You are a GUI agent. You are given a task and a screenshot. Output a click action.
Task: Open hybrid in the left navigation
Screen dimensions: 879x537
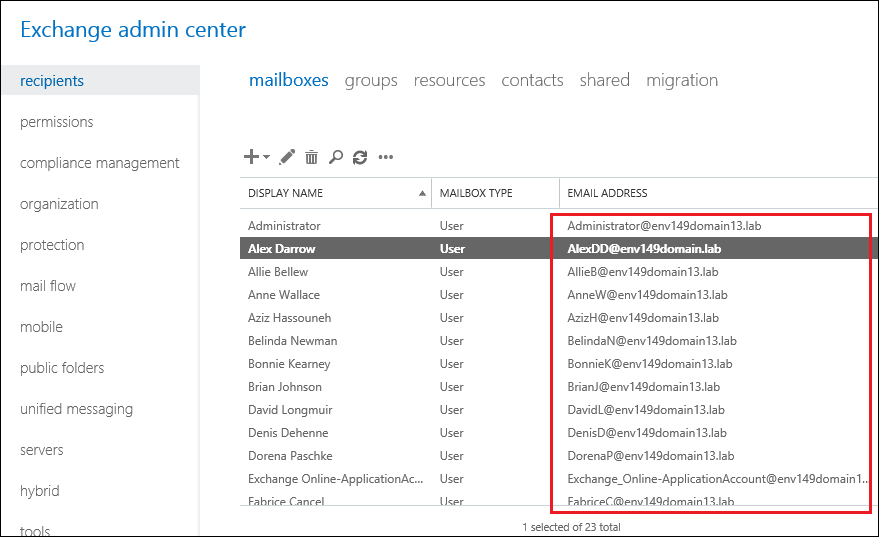[x=40, y=490]
